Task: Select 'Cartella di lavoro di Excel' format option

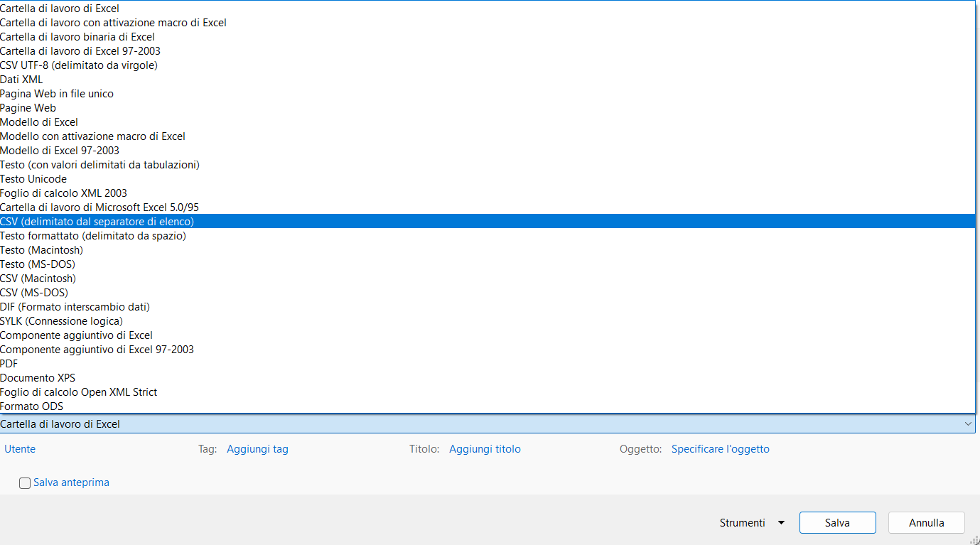Action: (488, 9)
